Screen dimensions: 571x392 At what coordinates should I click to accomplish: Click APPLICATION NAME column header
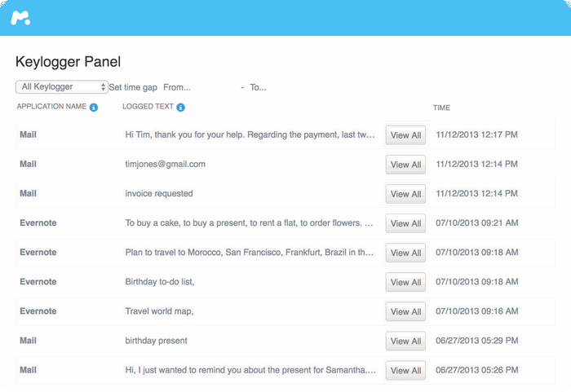tap(51, 107)
